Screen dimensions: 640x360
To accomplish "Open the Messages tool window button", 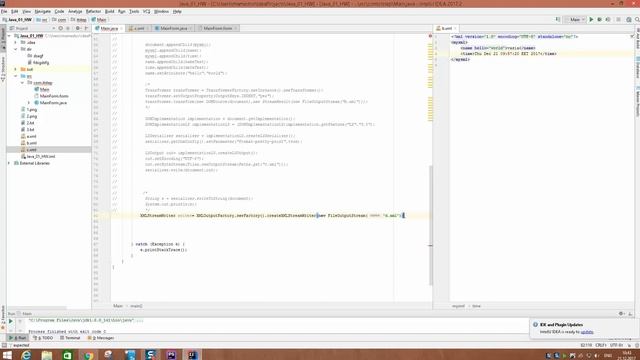I will pos(101,338).
